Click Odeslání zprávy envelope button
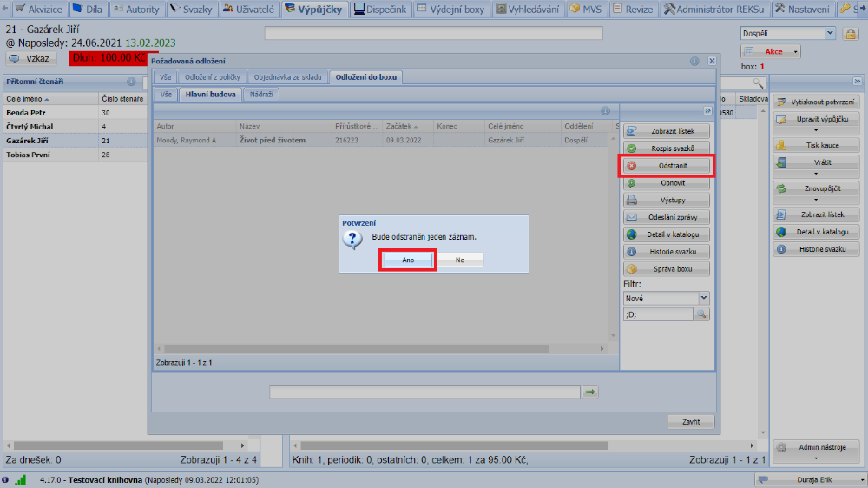The height and width of the screenshot is (488, 868). [x=667, y=217]
